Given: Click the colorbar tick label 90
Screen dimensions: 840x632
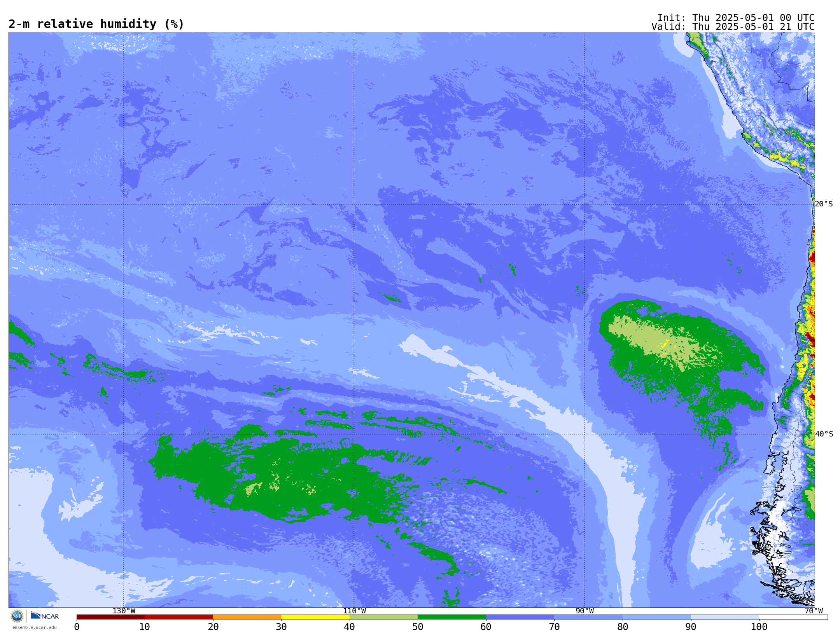Looking at the screenshot, I should pyautogui.click(x=691, y=627).
